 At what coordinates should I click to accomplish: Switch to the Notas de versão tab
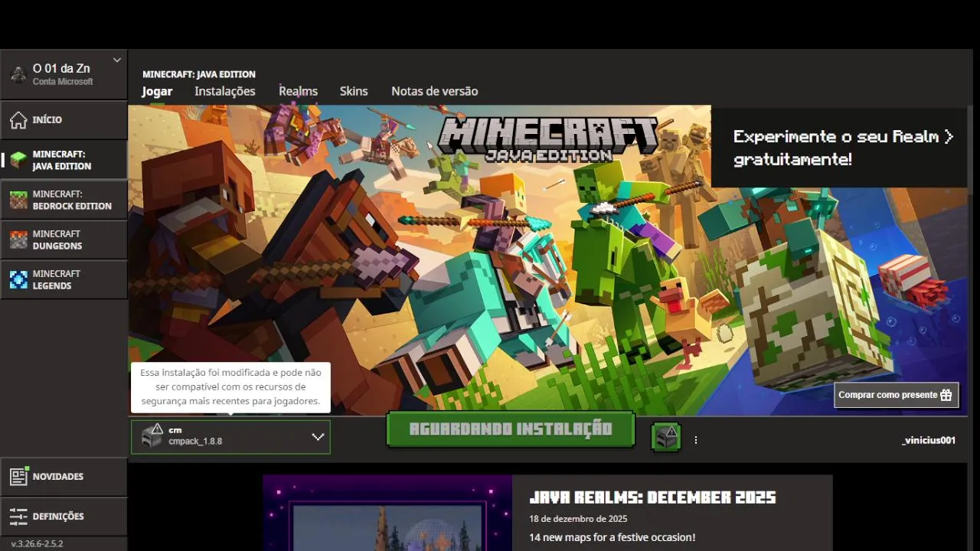[435, 91]
